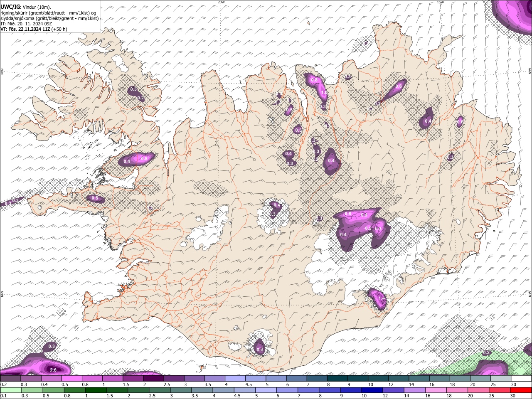Screen dimensions: 532x399
Task: Pick the dark green swatch between 1 and 1.5
Action: [x=96, y=390]
